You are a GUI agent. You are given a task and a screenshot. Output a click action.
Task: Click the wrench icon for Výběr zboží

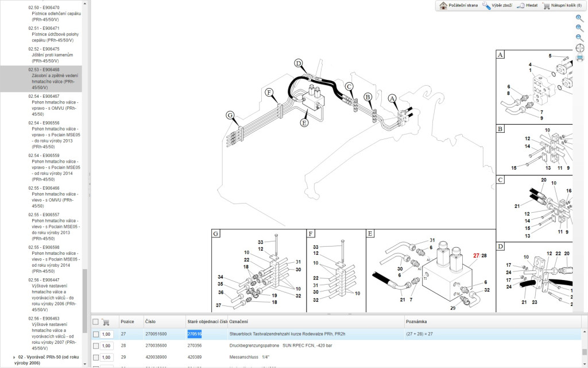pos(486,6)
